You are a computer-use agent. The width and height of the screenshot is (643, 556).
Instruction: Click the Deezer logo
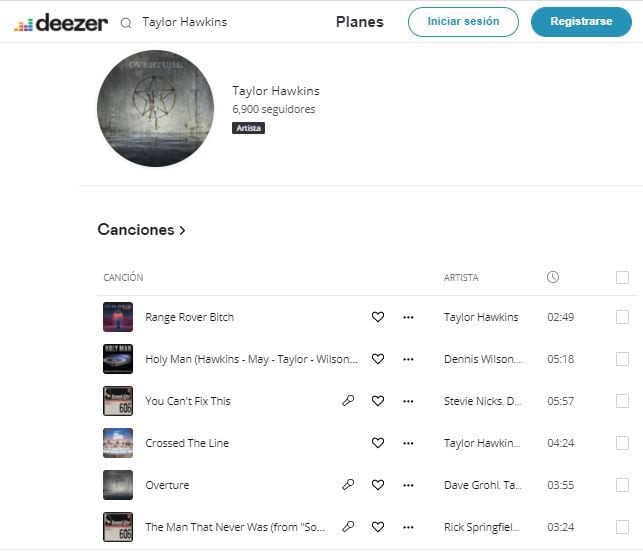(x=61, y=22)
